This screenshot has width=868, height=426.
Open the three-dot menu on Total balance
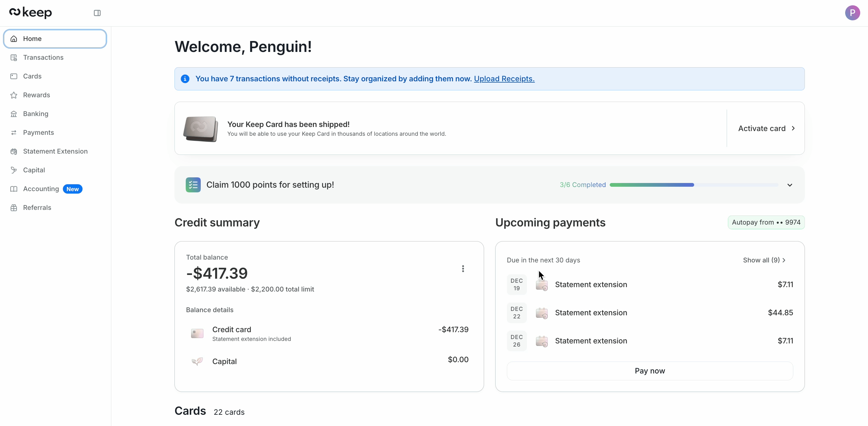[463, 268]
